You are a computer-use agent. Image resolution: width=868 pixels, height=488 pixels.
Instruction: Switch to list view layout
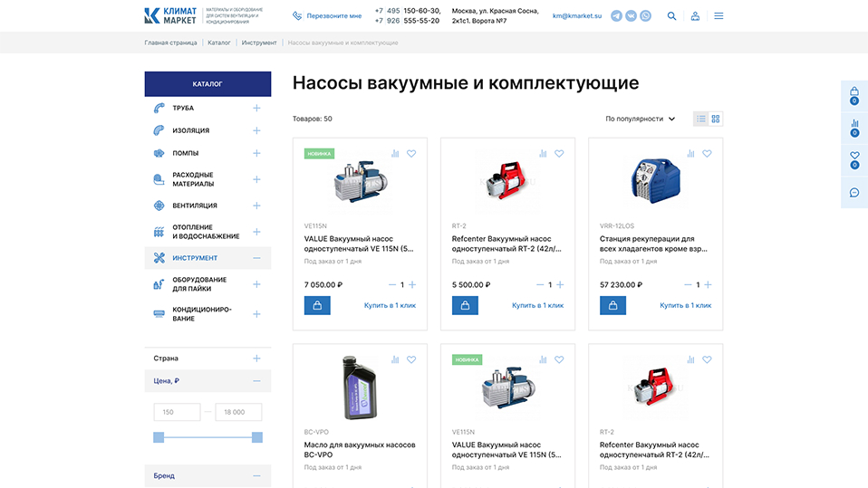pyautogui.click(x=700, y=119)
